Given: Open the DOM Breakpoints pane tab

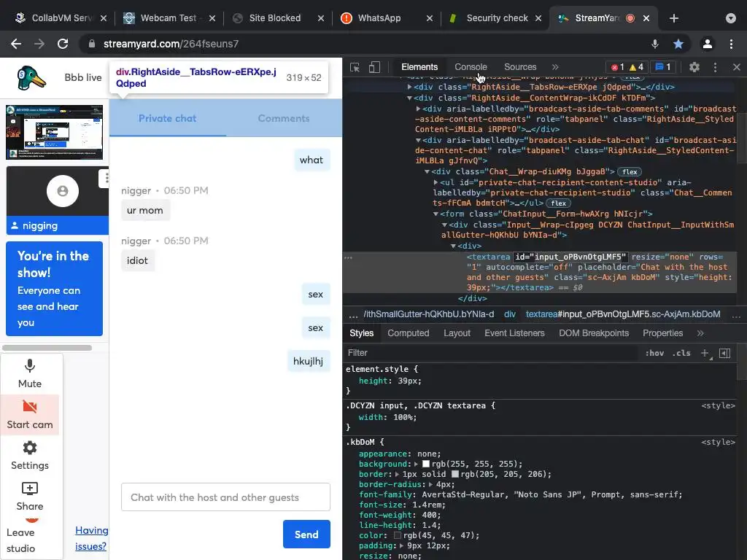Looking at the screenshot, I should click(x=594, y=333).
